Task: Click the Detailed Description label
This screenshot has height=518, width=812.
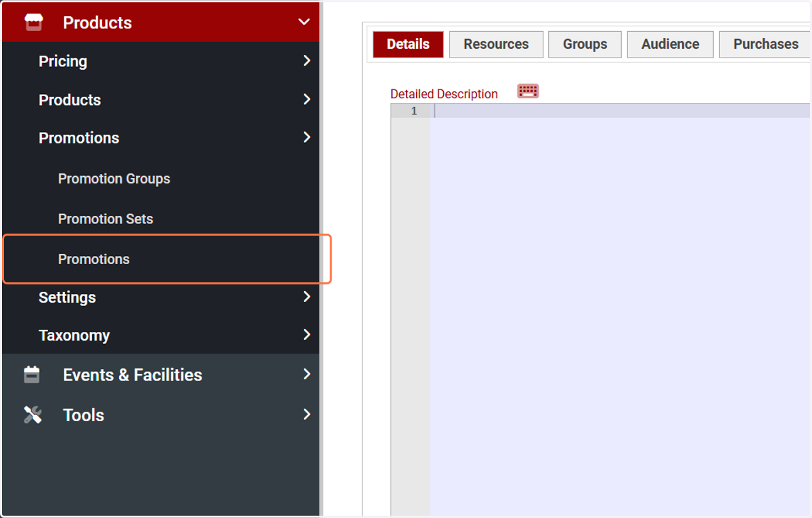Action: (444, 94)
